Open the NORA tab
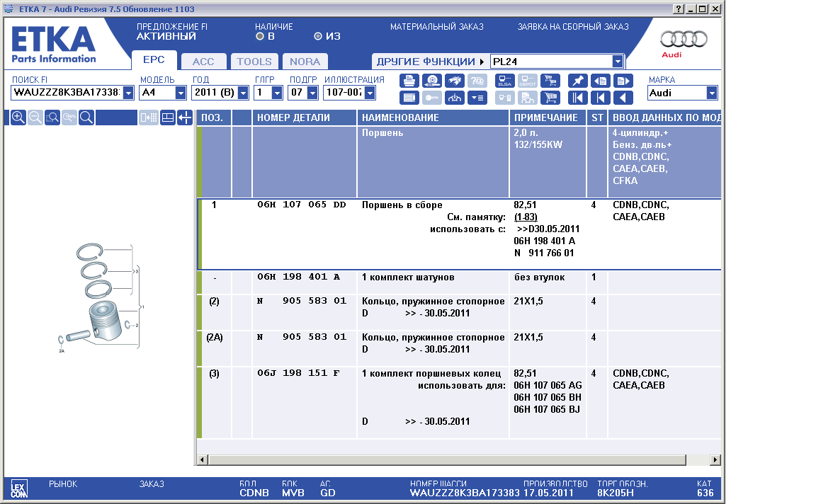Viewport: 816px width, 504px height. click(305, 62)
